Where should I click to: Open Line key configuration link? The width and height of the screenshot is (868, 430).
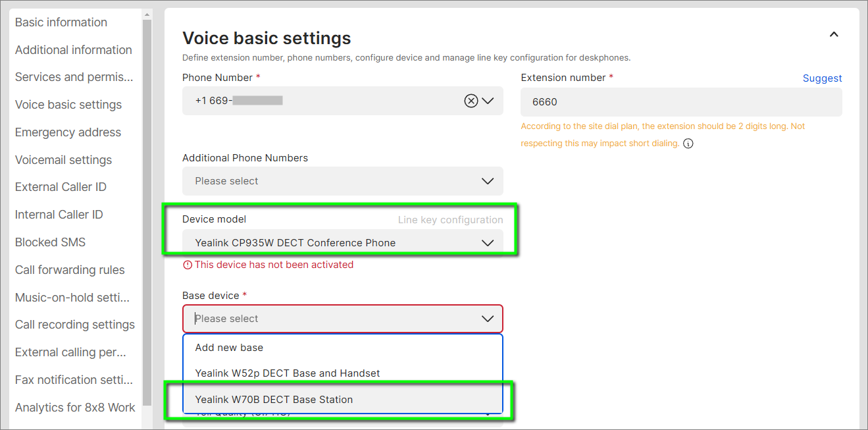click(450, 220)
